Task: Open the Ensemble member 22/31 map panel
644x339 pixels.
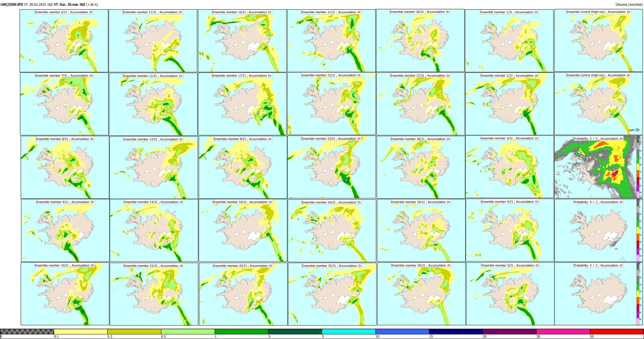Action: click(331, 104)
